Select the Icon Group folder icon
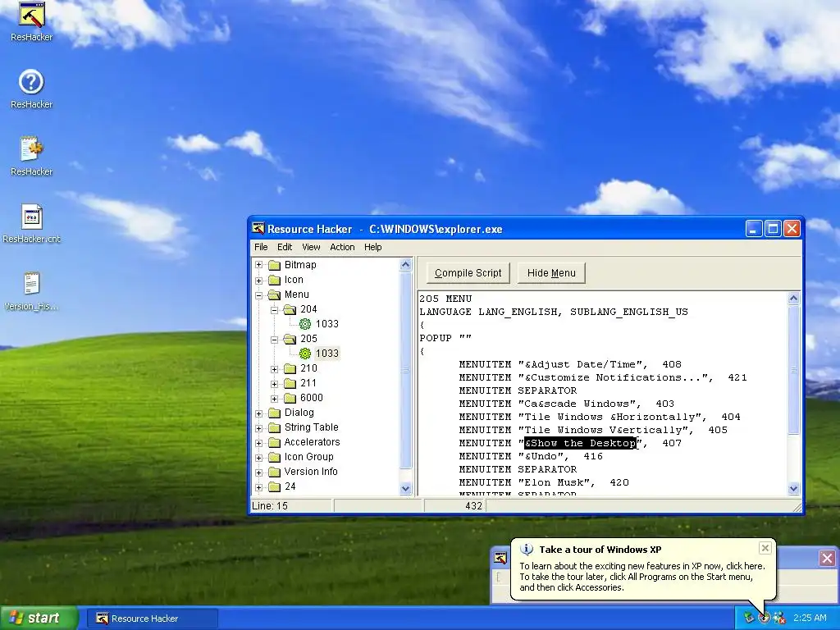The image size is (840, 630). pos(274,457)
